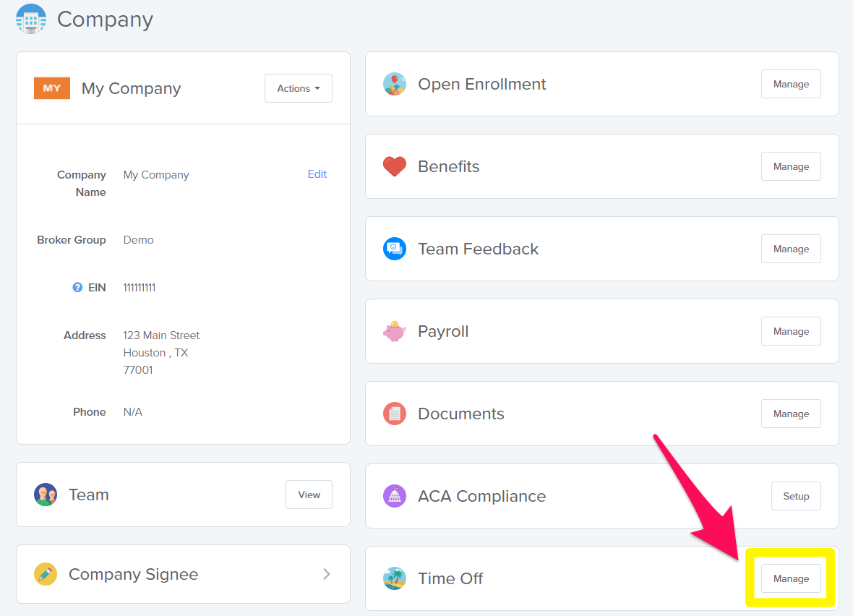
Task: Click the Team people avatar icon
Action: point(46,495)
